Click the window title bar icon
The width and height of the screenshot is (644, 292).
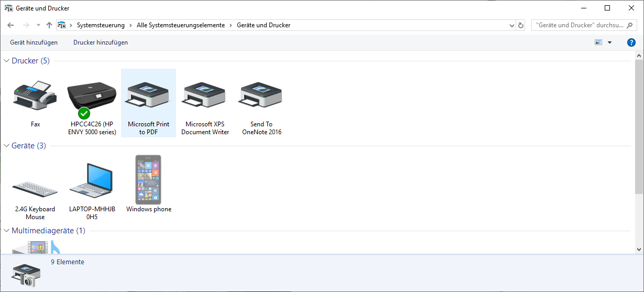pos(9,8)
